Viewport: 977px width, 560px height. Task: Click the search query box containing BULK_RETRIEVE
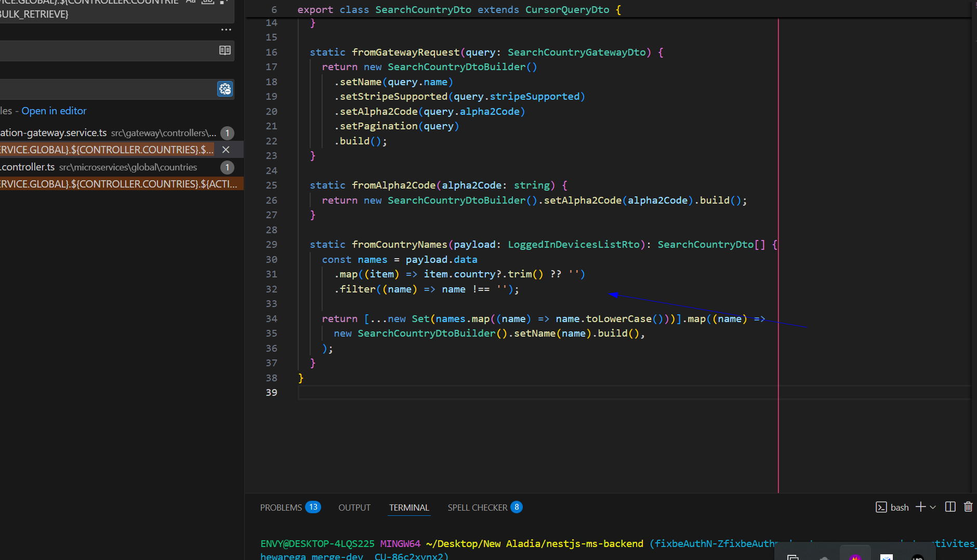click(x=117, y=10)
